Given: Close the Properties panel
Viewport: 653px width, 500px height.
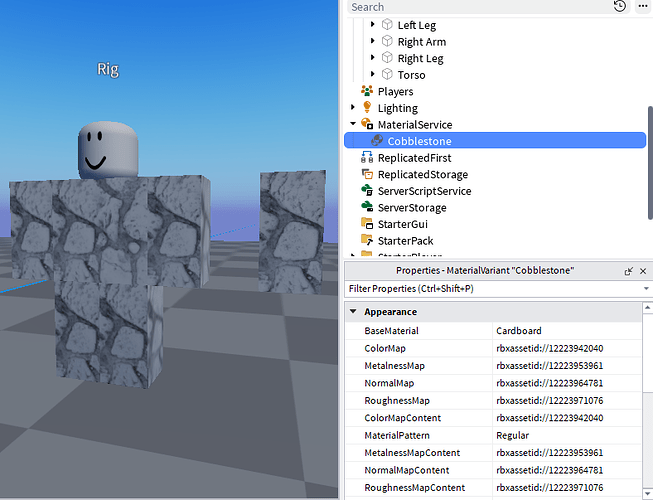Looking at the screenshot, I should 643,271.
